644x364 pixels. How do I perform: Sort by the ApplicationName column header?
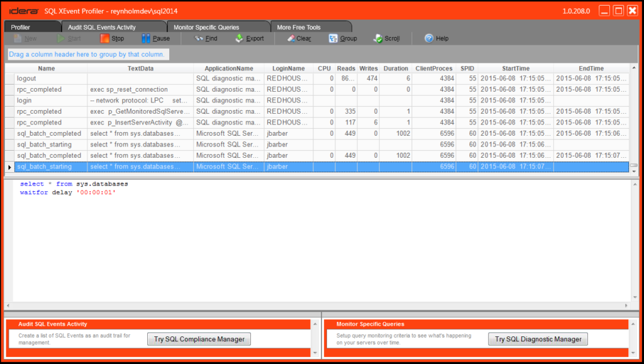(x=229, y=69)
